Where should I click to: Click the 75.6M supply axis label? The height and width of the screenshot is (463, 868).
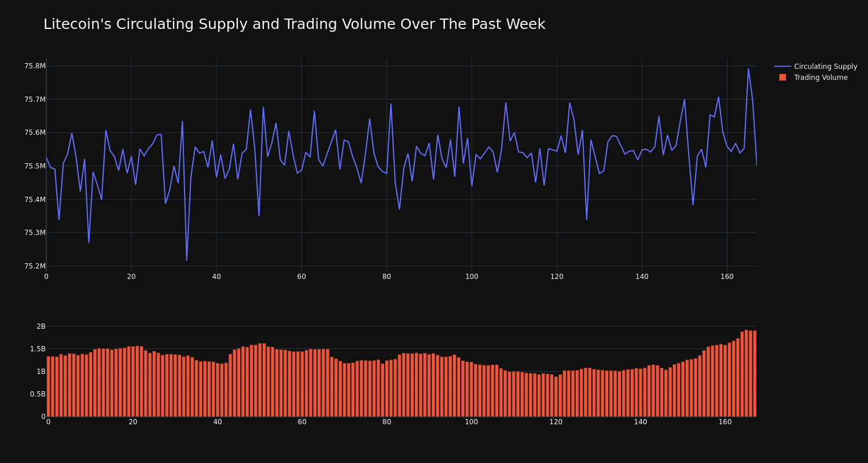35,133
